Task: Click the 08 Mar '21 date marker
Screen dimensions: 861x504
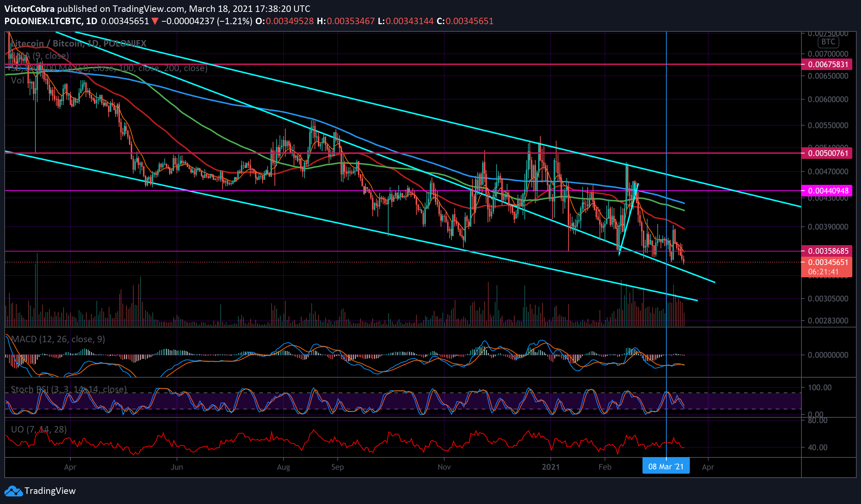Action: 666,466
